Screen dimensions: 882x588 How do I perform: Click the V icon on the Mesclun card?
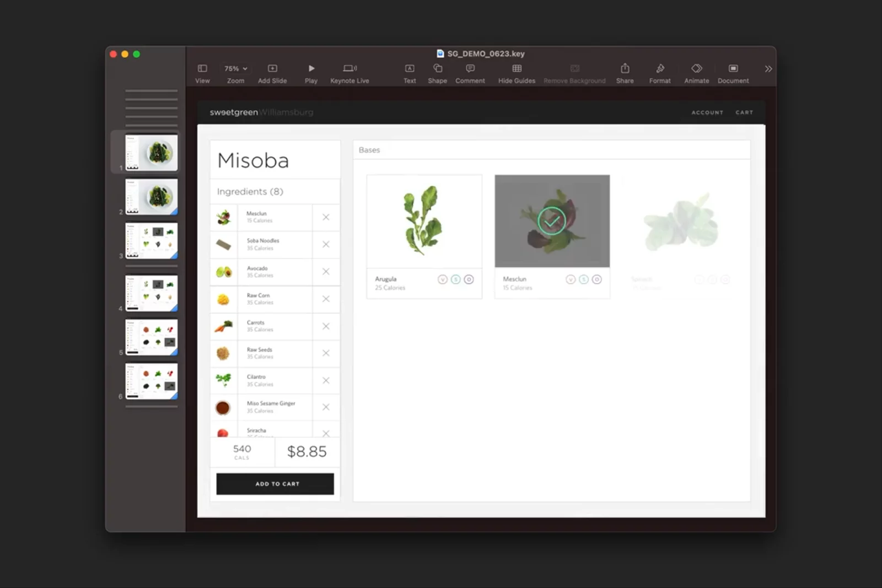(571, 279)
